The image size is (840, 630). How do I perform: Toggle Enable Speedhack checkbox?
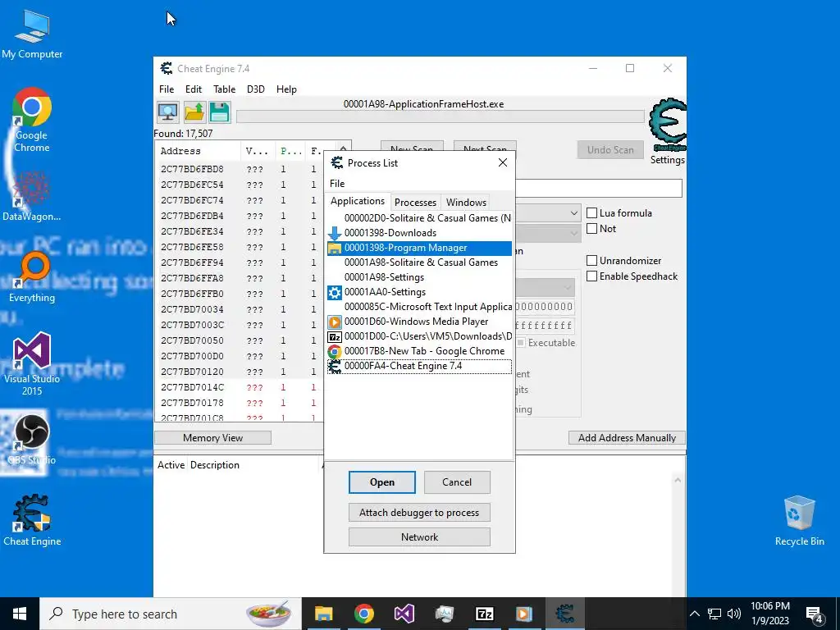coord(592,276)
